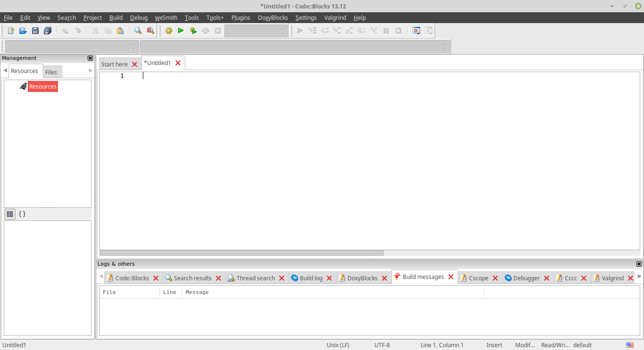
Task: Select the Resources management tab
Action: coord(25,71)
